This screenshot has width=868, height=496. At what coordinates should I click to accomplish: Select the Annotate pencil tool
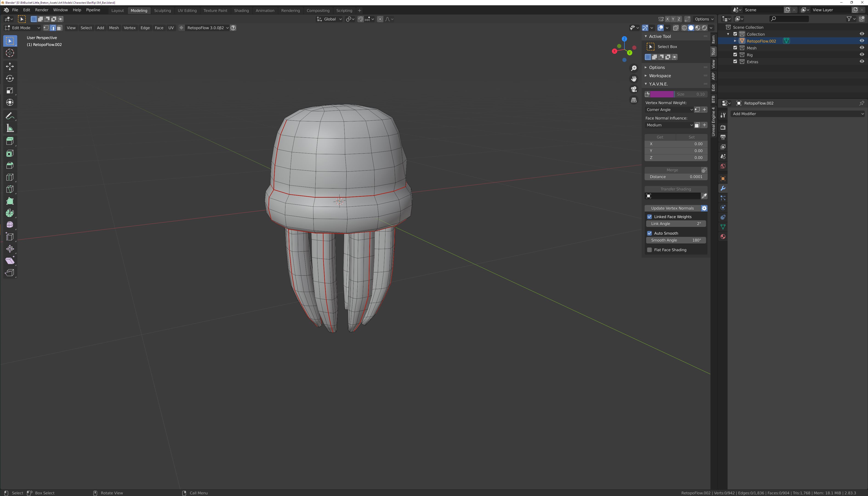(x=10, y=116)
